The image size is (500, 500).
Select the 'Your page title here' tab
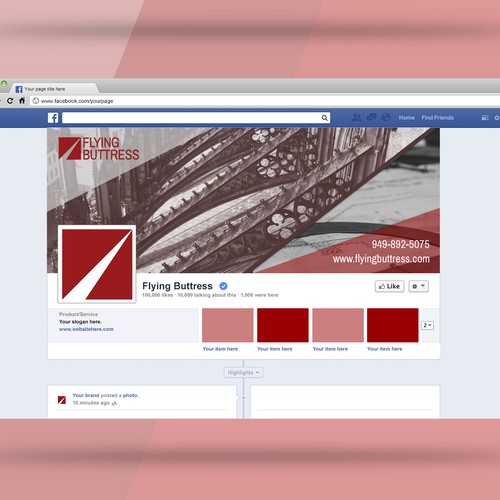coord(55,89)
